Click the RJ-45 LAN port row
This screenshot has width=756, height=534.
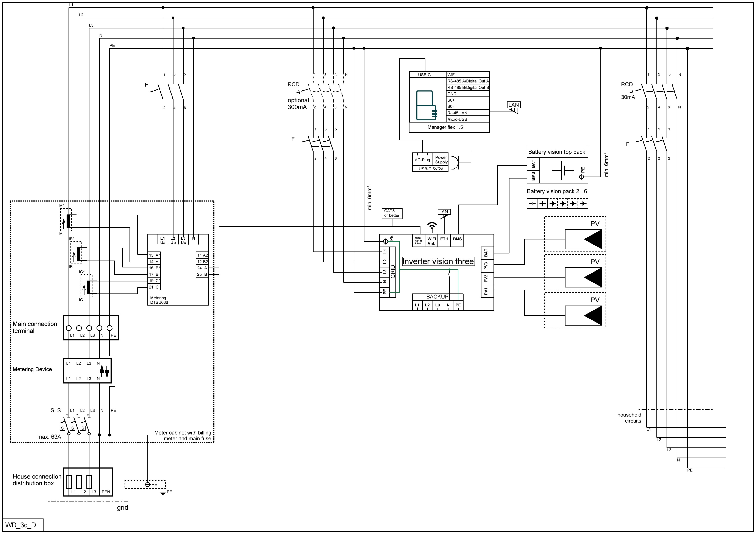click(467, 113)
